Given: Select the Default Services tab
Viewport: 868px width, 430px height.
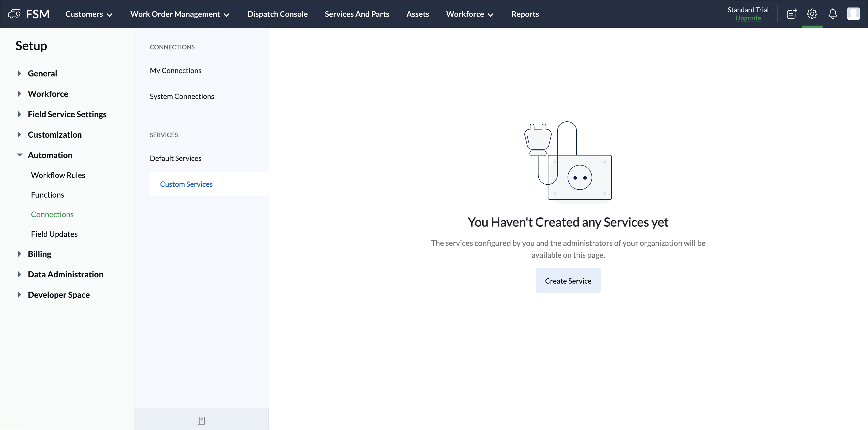Looking at the screenshot, I should tap(175, 158).
